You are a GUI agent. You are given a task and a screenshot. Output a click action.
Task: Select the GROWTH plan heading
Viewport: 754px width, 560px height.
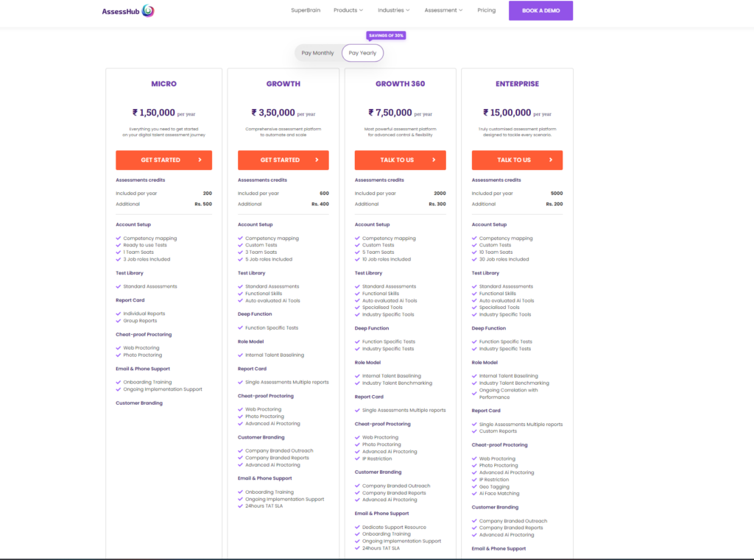pos(283,84)
